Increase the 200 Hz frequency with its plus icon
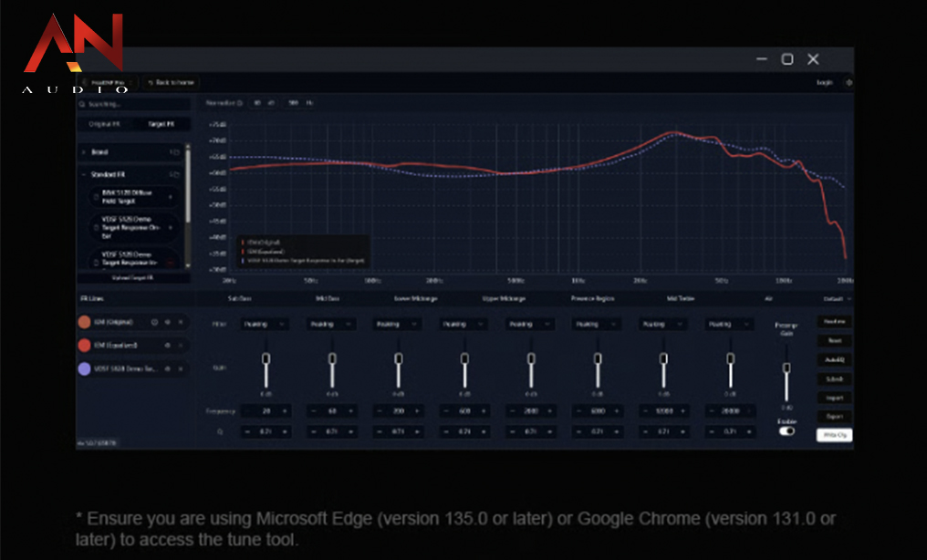The height and width of the screenshot is (560, 927). (417, 411)
